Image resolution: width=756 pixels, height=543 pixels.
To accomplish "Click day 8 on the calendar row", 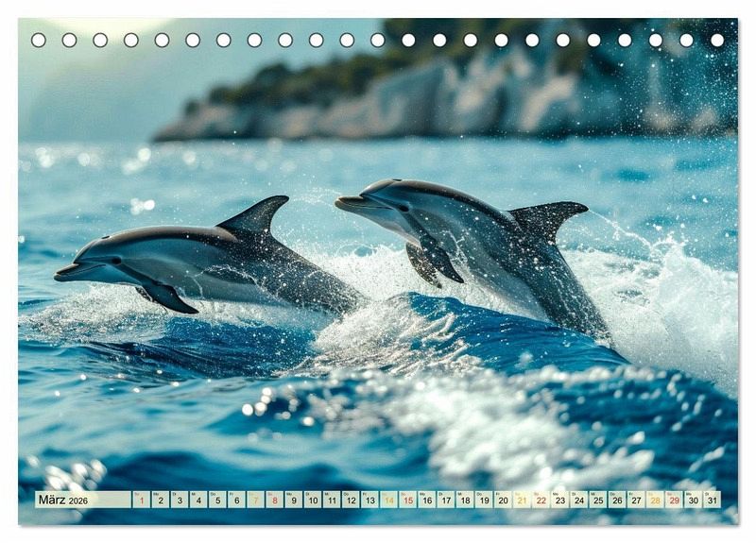I will pos(274,500).
